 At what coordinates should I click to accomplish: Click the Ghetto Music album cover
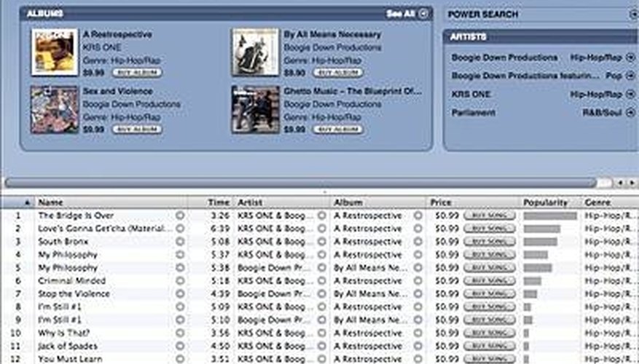click(x=256, y=109)
